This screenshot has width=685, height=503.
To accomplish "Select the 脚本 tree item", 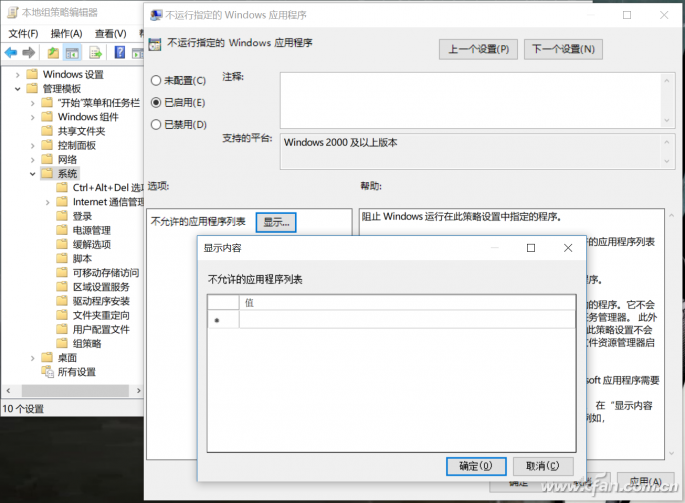I will 82,258.
